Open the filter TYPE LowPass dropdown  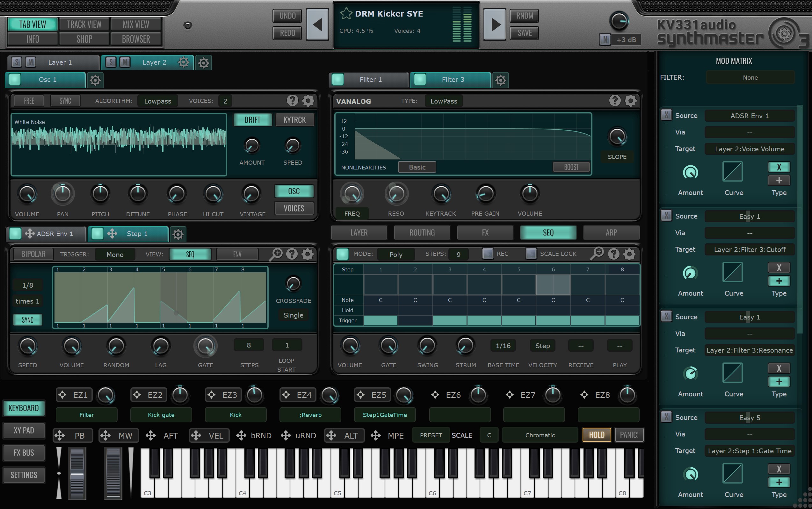click(444, 101)
